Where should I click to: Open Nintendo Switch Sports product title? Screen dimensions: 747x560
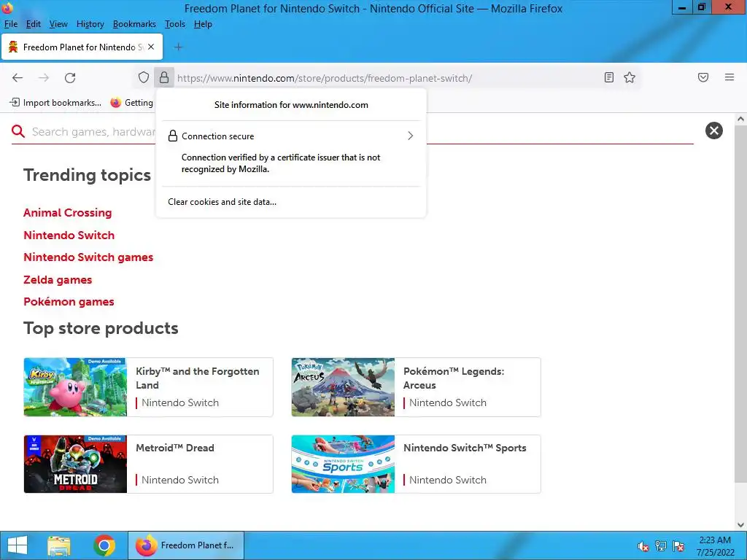pyautogui.click(x=465, y=448)
